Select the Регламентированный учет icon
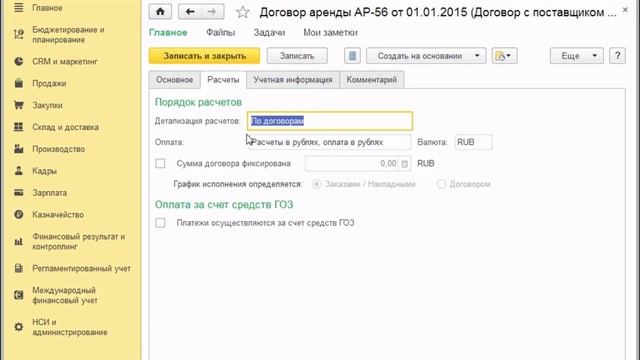This screenshot has height=360, width=640. [x=19, y=268]
